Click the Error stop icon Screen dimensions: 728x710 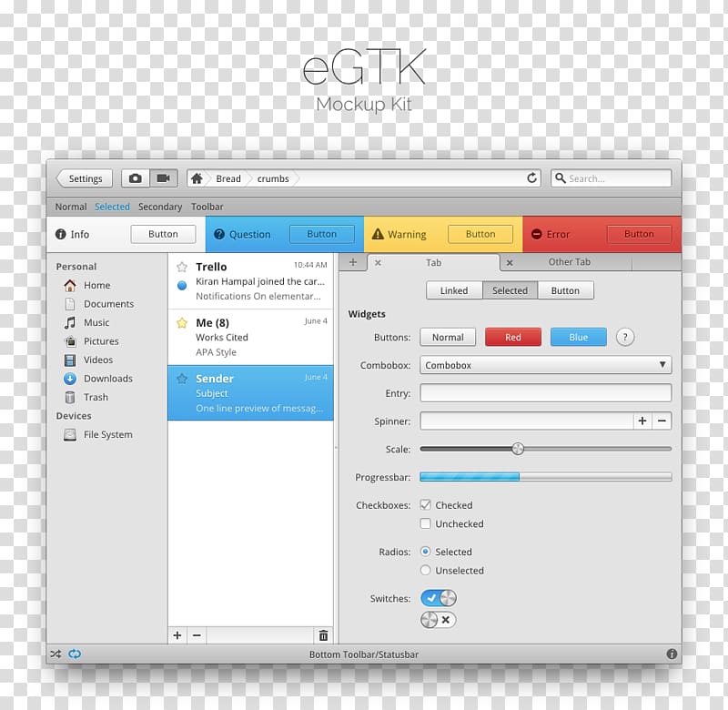(537, 234)
